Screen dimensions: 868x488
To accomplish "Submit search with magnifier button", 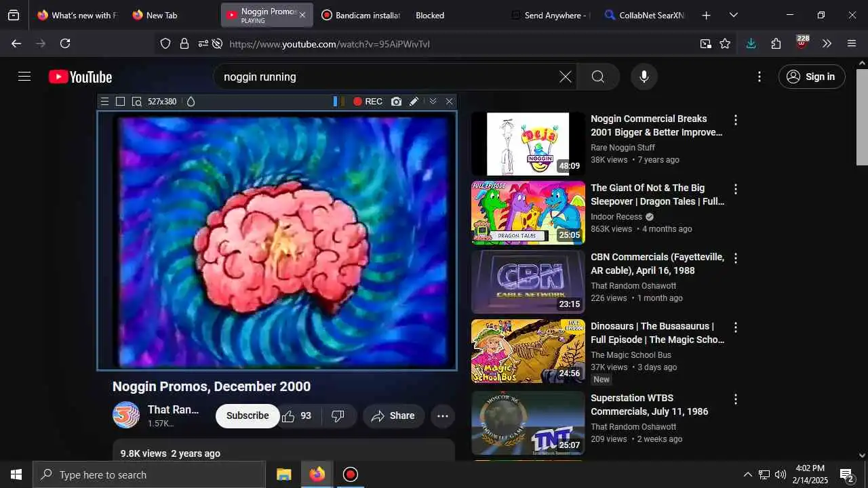I will tap(597, 77).
